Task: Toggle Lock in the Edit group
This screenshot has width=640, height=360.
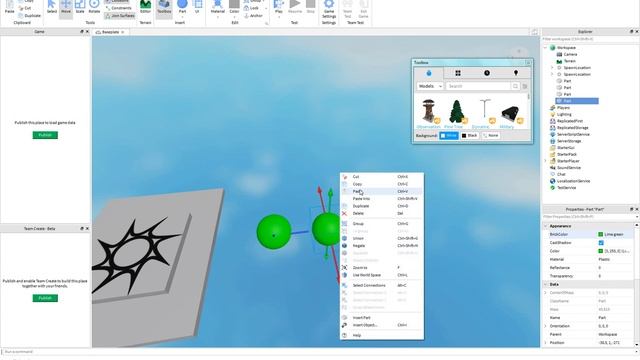Action: (251, 8)
